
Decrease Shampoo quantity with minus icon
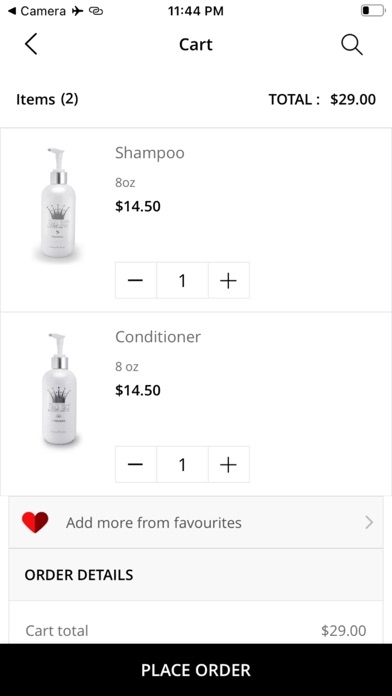[135, 281]
